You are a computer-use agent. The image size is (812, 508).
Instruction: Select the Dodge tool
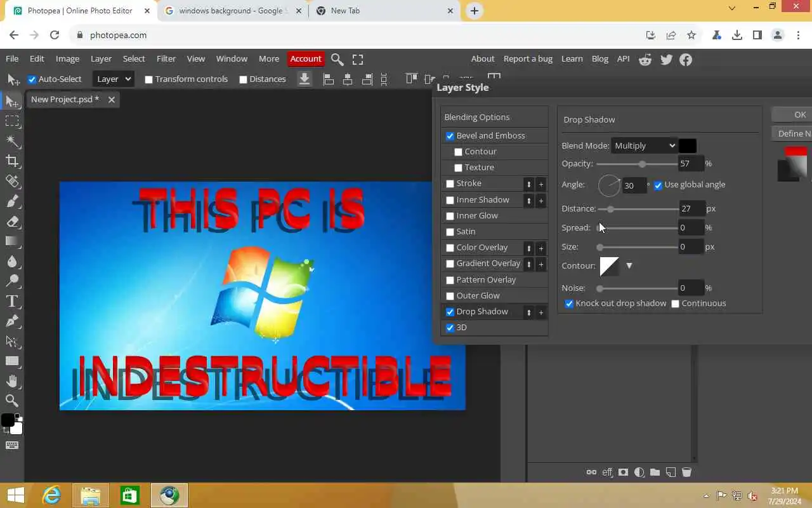[x=12, y=281]
